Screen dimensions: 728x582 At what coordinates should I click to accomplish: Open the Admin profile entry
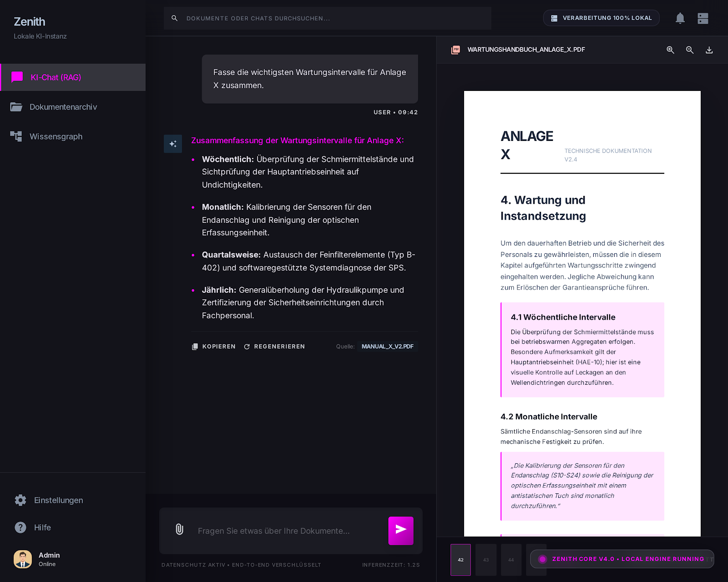point(49,559)
